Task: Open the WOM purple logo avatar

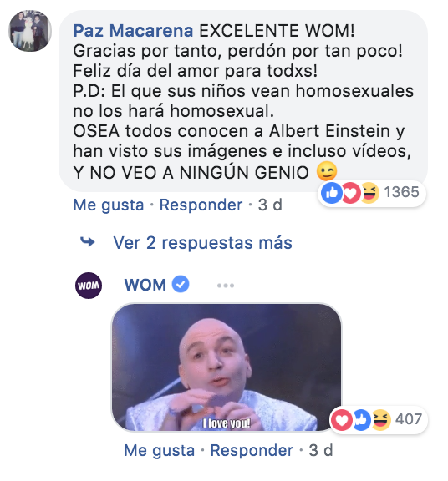Action: 89,286
